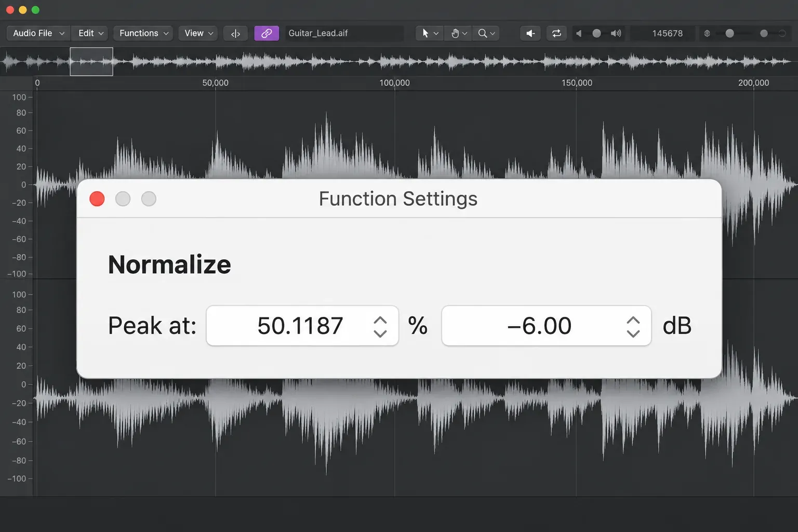Adjust the right zoom slider knob
This screenshot has height=532, width=798.
[764, 33]
